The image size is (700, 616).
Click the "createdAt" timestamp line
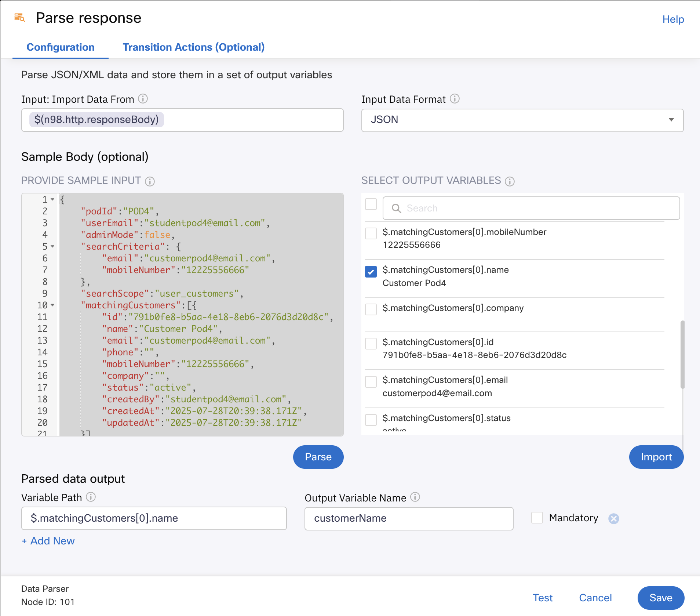pyautogui.click(x=204, y=411)
